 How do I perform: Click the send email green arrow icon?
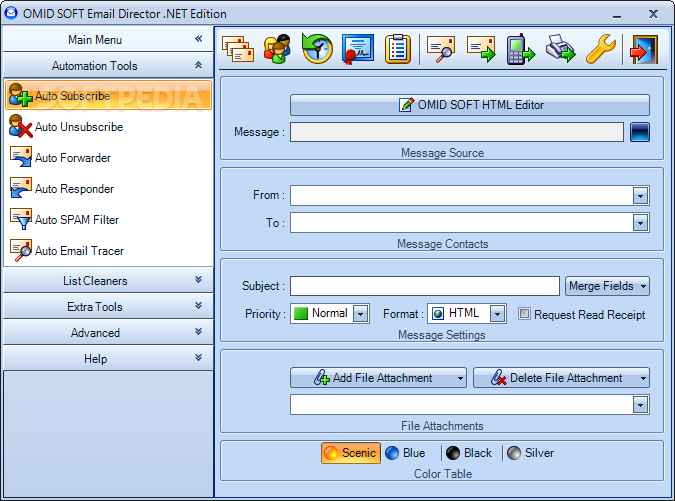coord(481,49)
